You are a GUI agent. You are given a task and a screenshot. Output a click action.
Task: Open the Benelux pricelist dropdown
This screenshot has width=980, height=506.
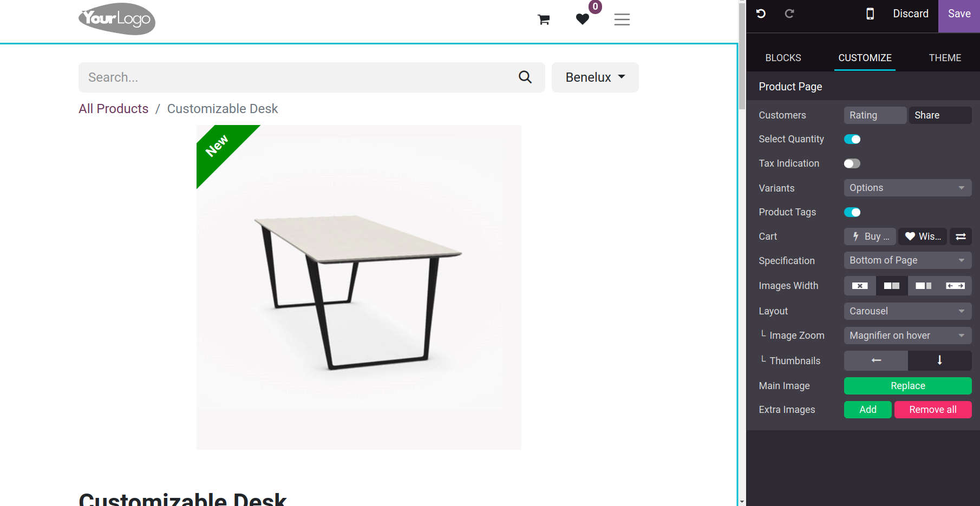595,77
